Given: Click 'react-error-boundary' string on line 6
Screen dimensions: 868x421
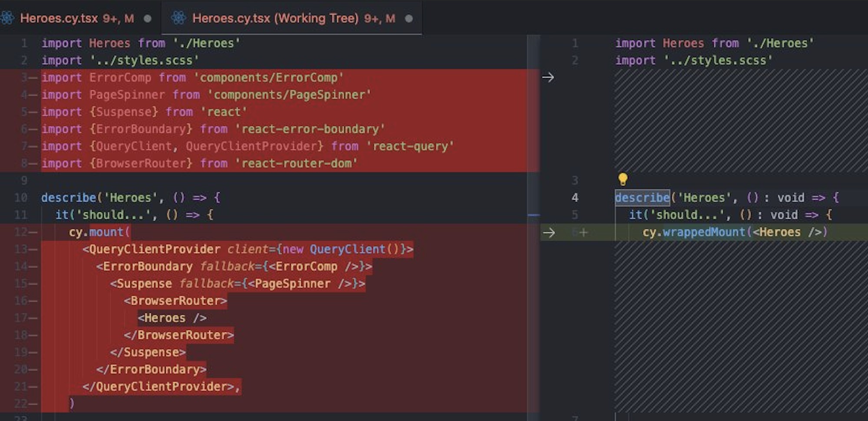Looking at the screenshot, I should point(310,129).
